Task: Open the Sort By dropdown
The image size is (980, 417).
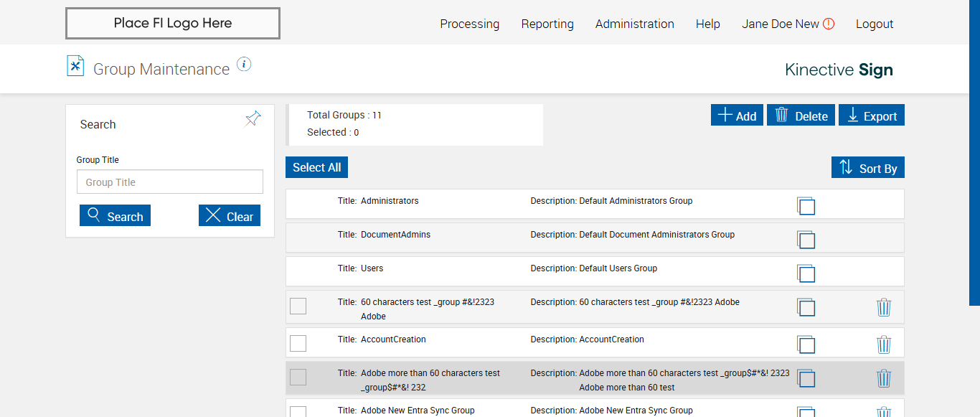Action: 868,168
